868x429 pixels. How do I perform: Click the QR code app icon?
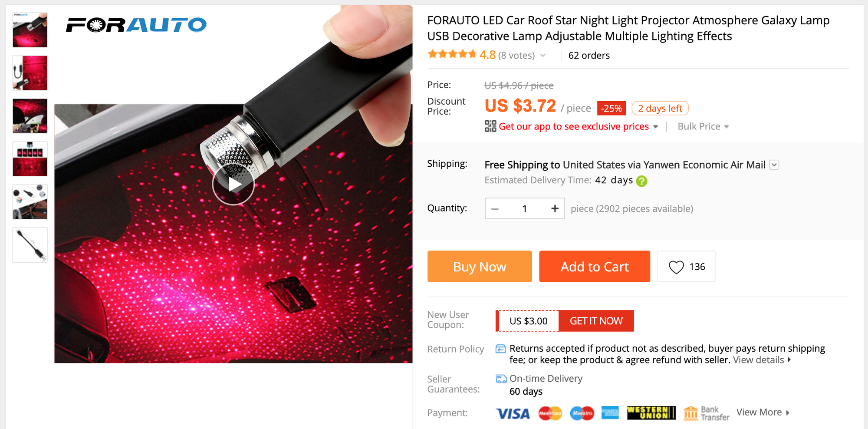(490, 126)
